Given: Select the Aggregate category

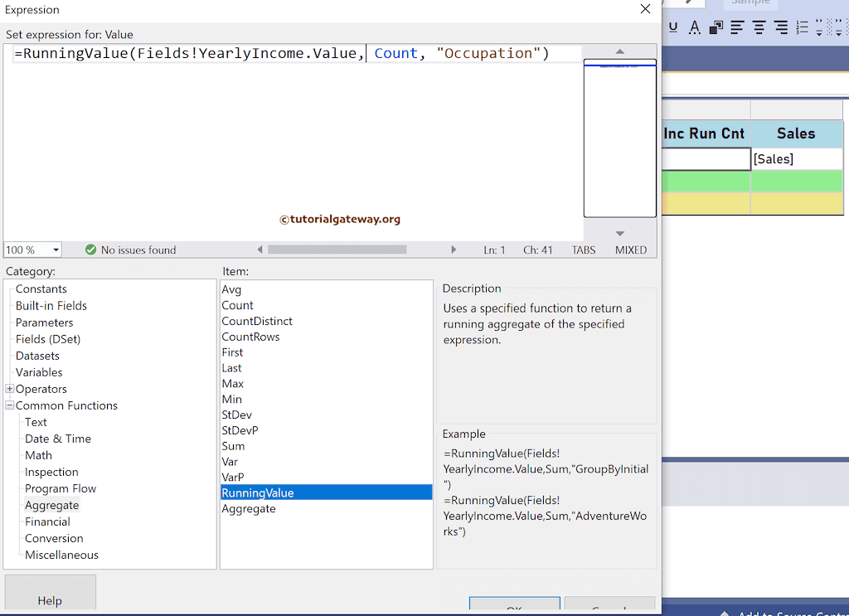Looking at the screenshot, I should coord(51,505).
